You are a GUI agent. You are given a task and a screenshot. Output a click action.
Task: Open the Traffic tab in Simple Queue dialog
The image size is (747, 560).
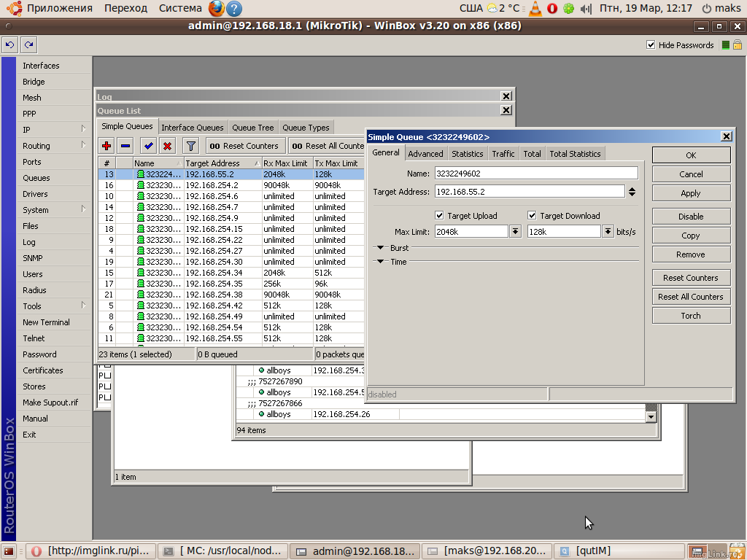(503, 154)
